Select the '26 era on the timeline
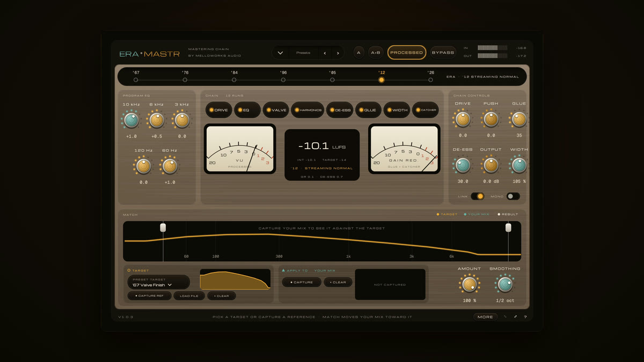This screenshot has width=644, height=362. pos(430,79)
